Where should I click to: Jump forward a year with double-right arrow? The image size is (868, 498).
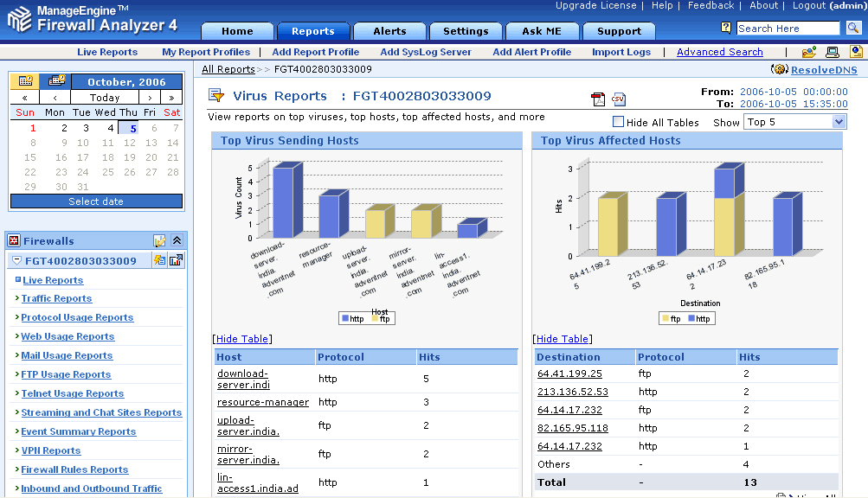(171, 98)
